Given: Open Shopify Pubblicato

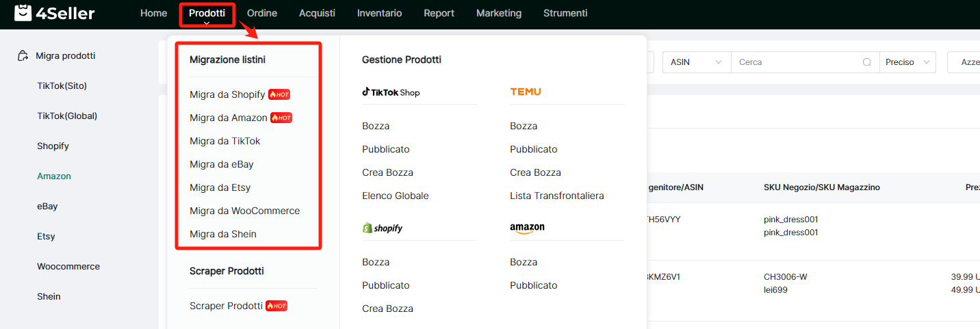Looking at the screenshot, I should [x=386, y=285].
